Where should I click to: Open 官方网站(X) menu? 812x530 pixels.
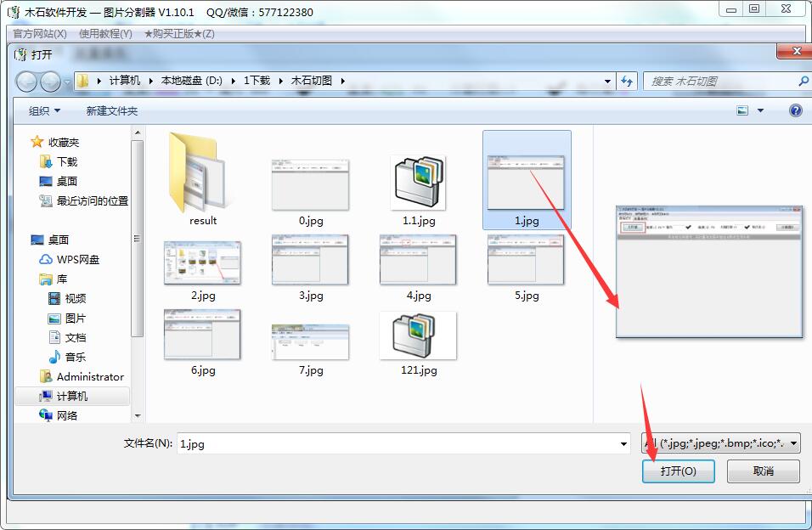point(40,34)
